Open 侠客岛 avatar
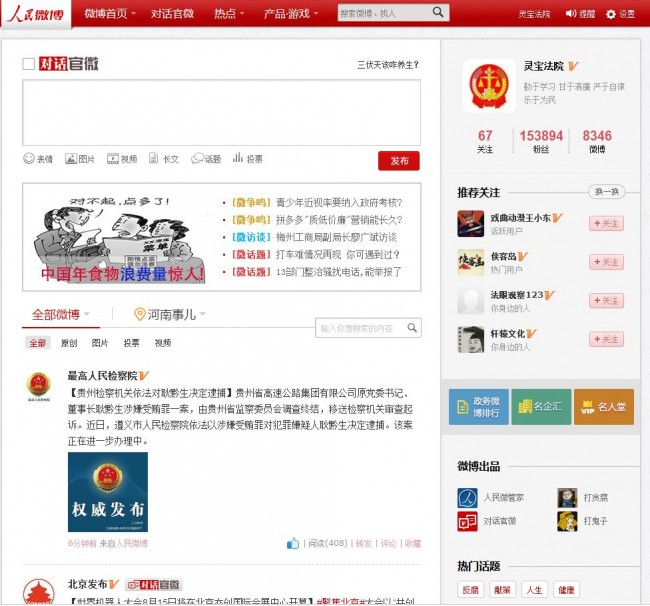Screen dimensions: 650x606 click(x=471, y=262)
